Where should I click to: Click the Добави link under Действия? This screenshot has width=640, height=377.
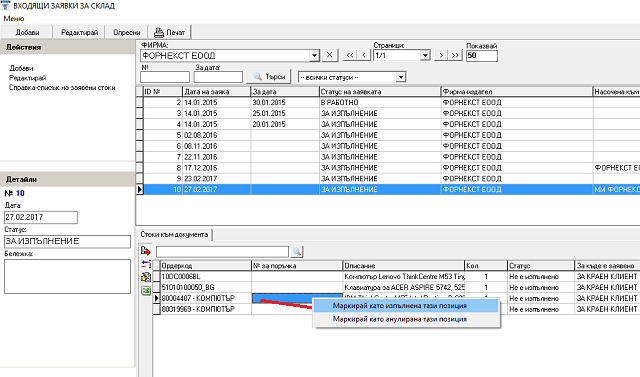tap(21, 68)
